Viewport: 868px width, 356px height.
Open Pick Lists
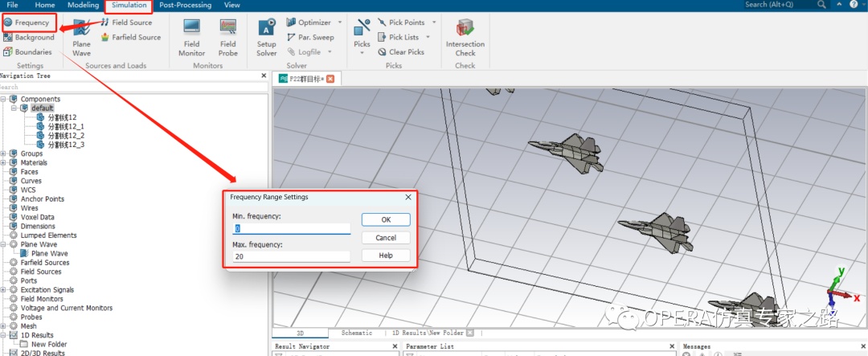(x=398, y=37)
